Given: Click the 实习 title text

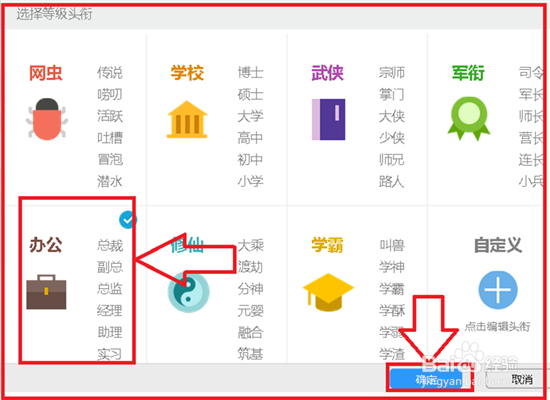Looking at the screenshot, I should click(x=110, y=354).
